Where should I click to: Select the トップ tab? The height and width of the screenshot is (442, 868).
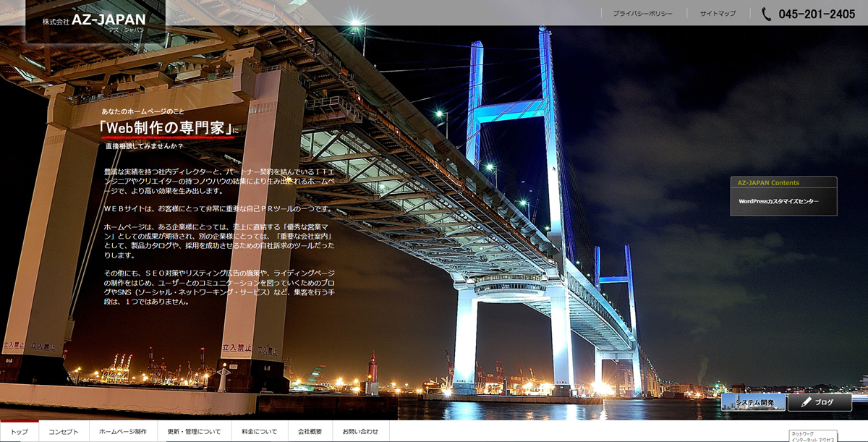pos(20,431)
